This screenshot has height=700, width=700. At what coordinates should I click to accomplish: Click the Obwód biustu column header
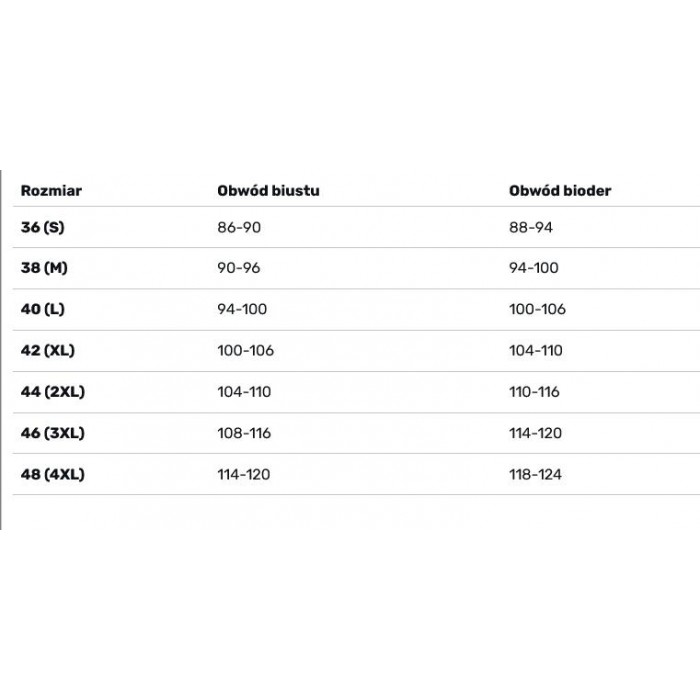(268, 191)
